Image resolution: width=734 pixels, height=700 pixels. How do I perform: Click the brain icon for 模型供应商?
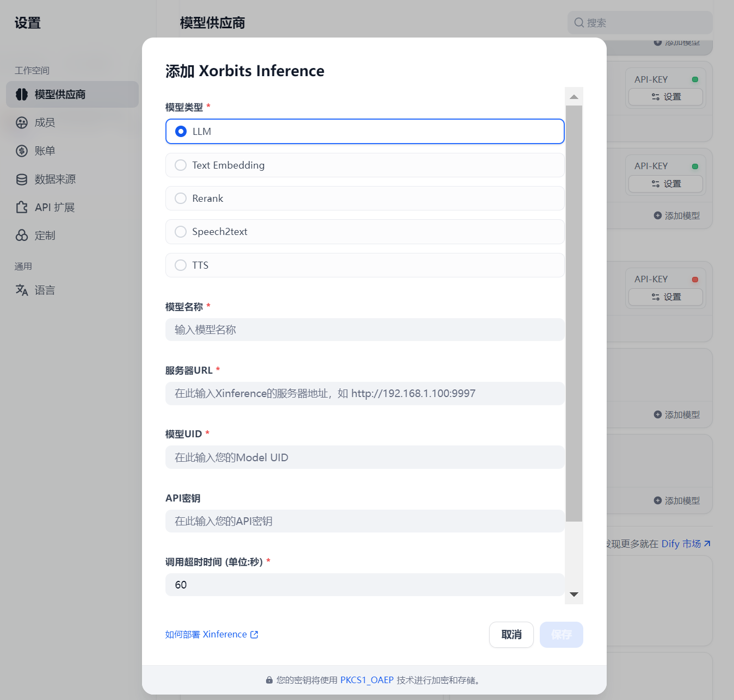pyautogui.click(x=22, y=95)
